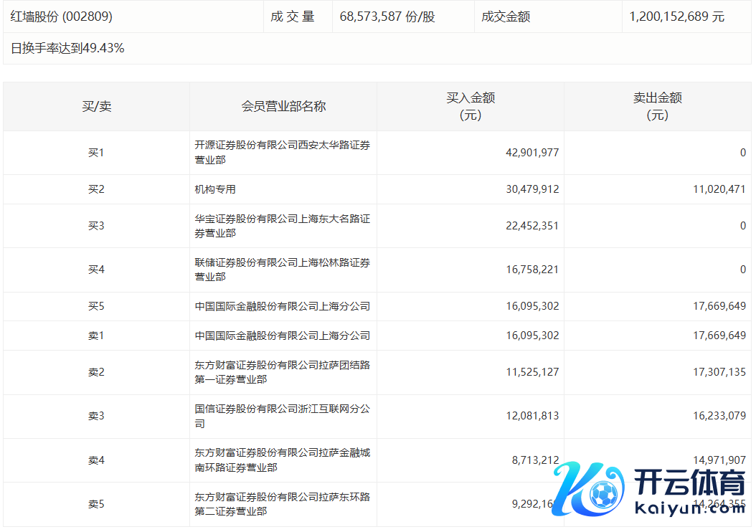Click the 红墙股份 (002809) stock name

(62, 16)
